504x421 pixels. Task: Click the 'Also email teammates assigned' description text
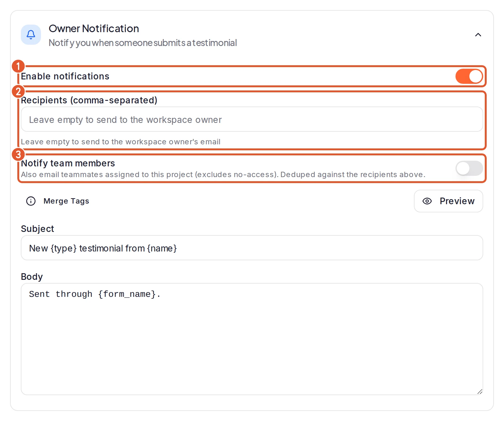tap(223, 175)
